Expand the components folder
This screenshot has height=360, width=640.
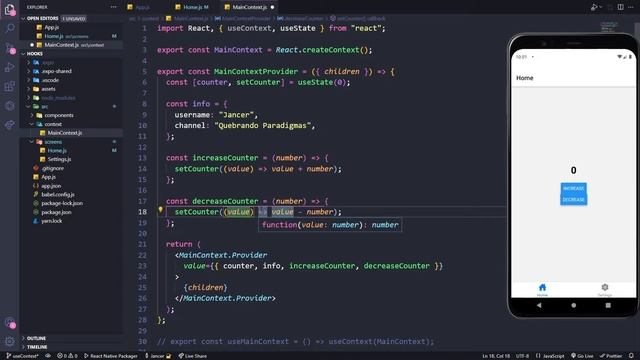tap(59, 115)
